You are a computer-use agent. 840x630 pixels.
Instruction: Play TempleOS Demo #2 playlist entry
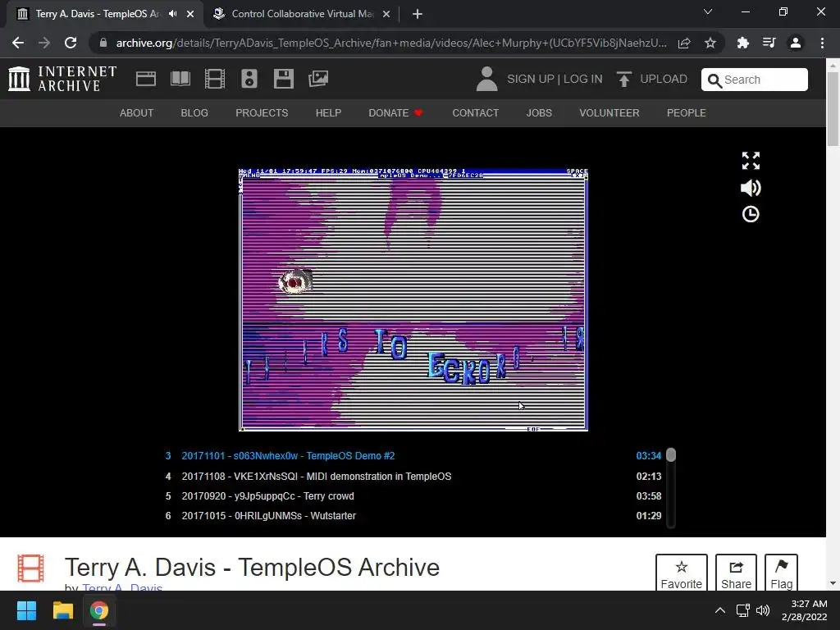pyautogui.click(x=413, y=456)
